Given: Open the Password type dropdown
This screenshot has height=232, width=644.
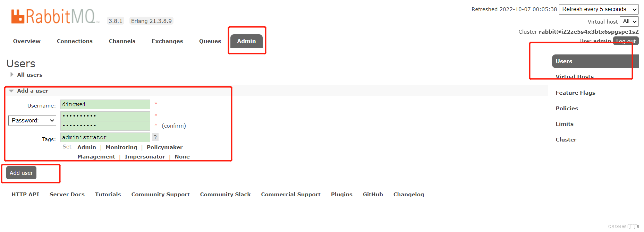Looking at the screenshot, I should click(32, 120).
